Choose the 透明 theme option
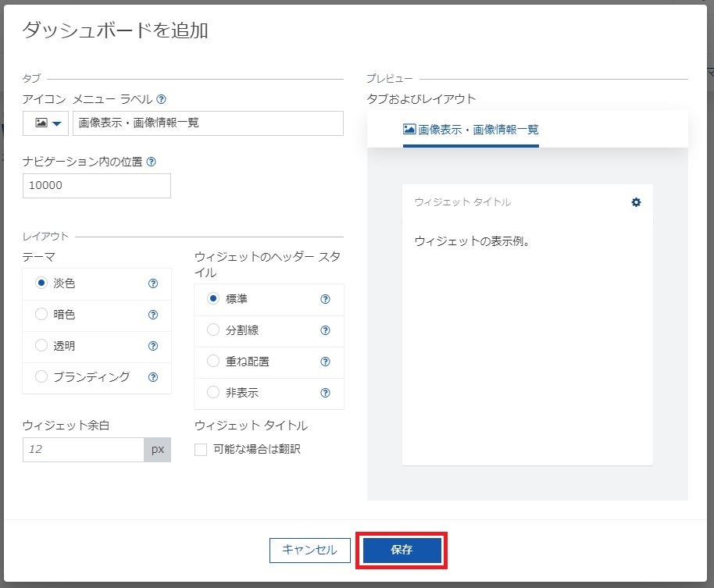 pyautogui.click(x=41, y=346)
